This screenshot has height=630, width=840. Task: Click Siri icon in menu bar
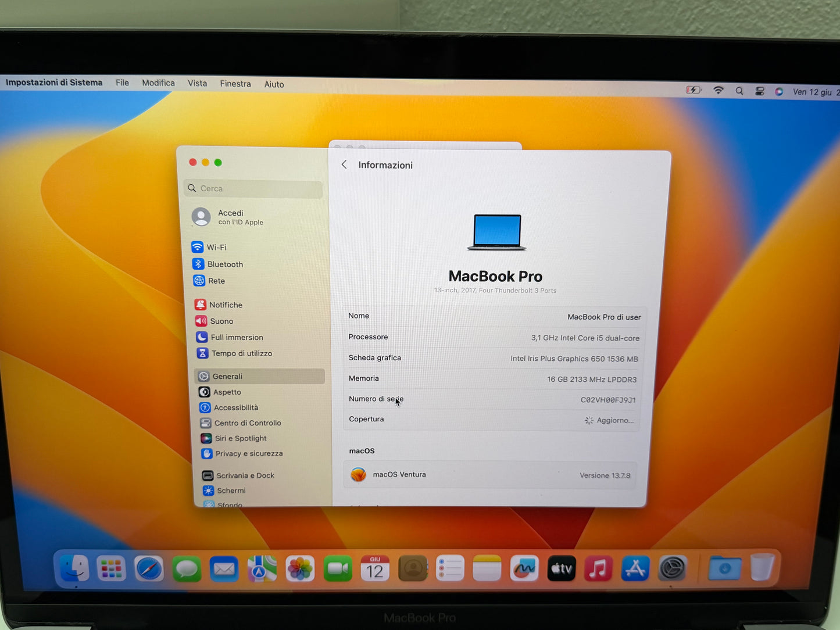click(779, 92)
